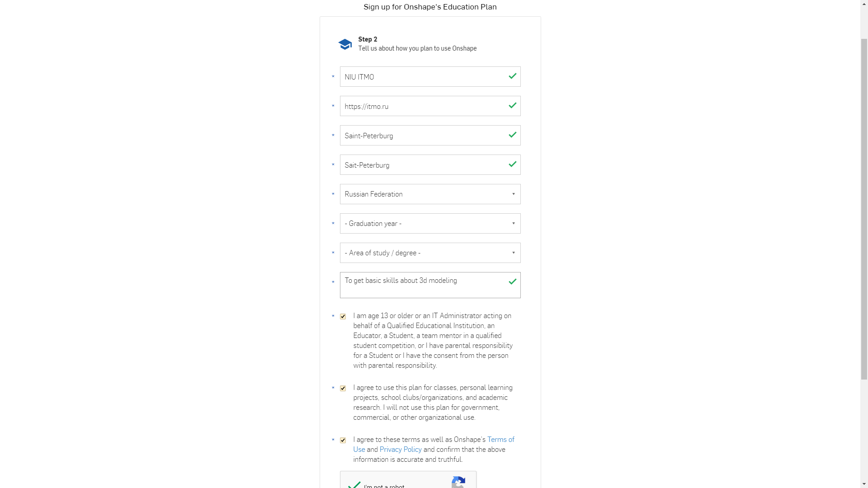Click the green checkmark in 3d modeling textarea

click(x=512, y=282)
